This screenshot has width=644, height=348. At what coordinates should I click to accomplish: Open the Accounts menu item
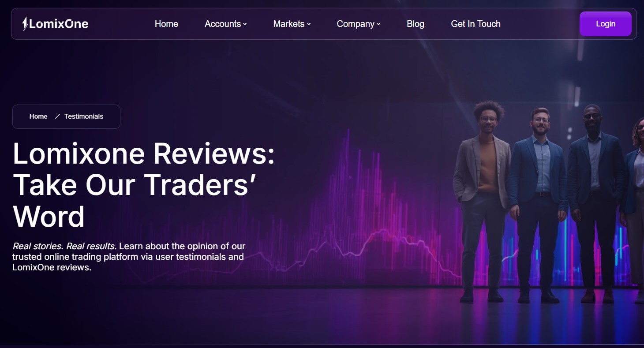(x=223, y=24)
